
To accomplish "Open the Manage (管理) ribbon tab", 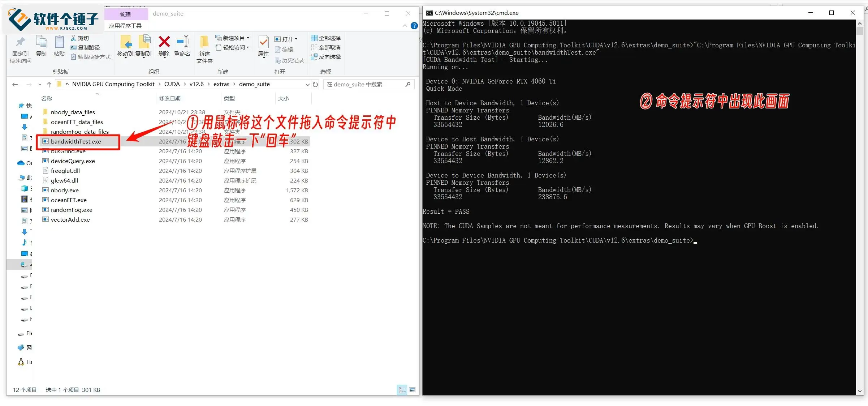I will pyautogui.click(x=125, y=14).
